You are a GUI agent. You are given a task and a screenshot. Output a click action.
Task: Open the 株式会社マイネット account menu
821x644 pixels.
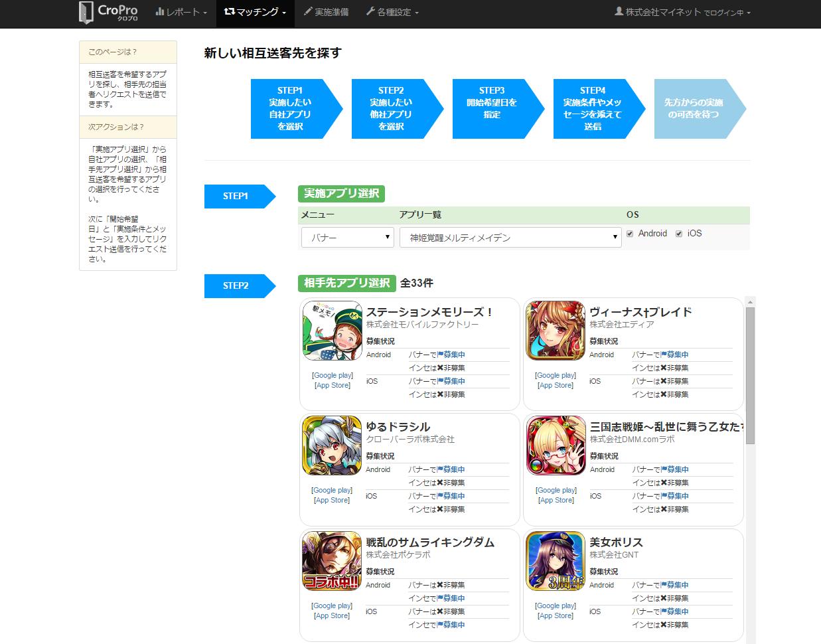[683, 12]
